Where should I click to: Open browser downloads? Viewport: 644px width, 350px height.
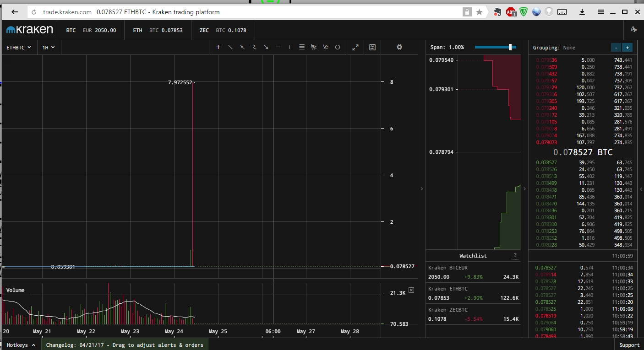pos(582,12)
